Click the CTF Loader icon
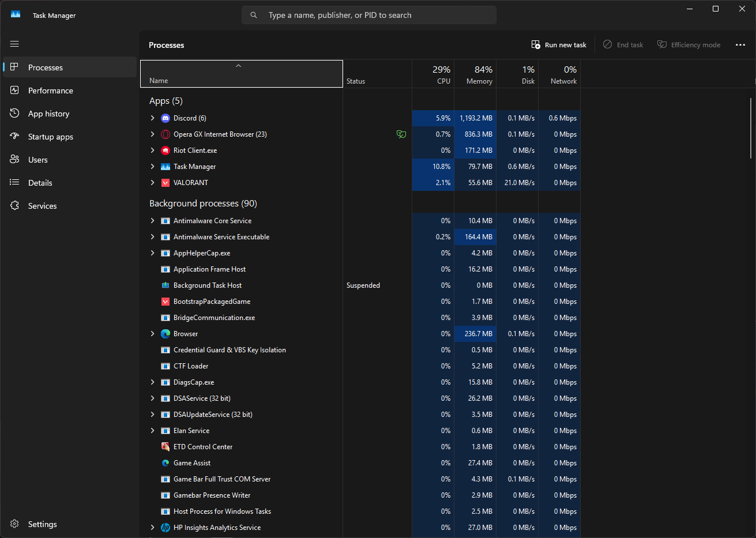 166,366
